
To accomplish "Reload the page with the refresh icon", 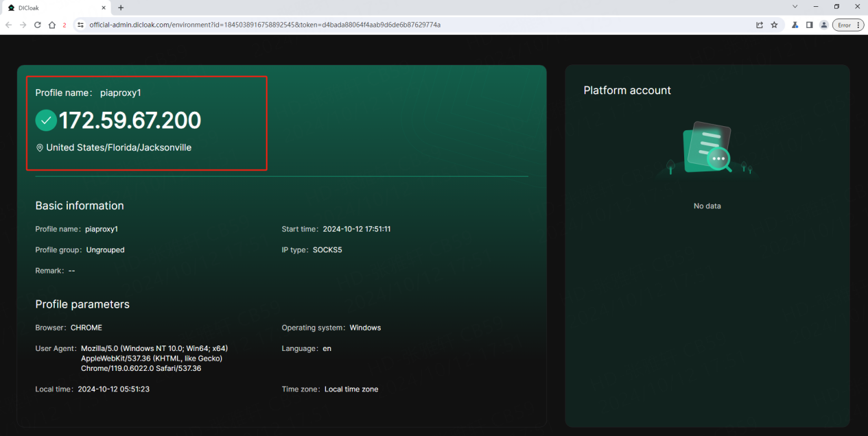I will (36, 25).
